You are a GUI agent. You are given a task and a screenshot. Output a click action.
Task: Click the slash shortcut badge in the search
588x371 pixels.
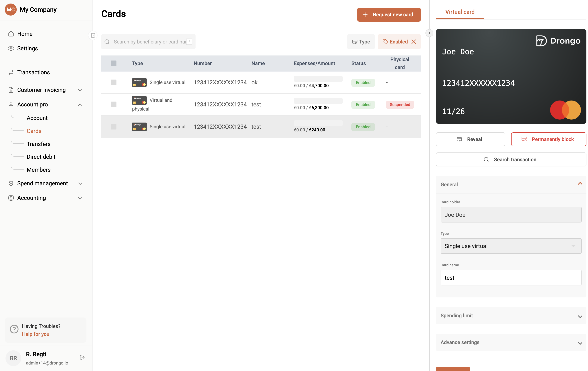189,42
